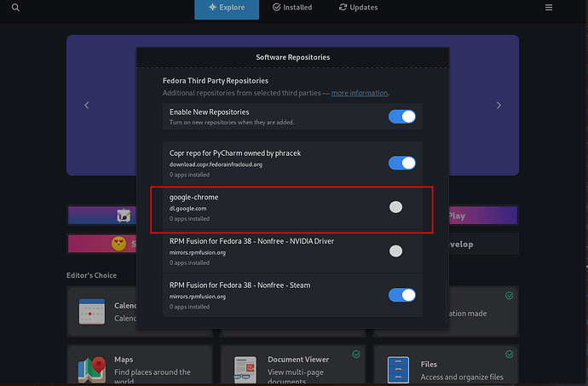Screen dimensions: 588x386
Task: Click the Play category button
Action: pyautogui.click(x=483, y=216)
